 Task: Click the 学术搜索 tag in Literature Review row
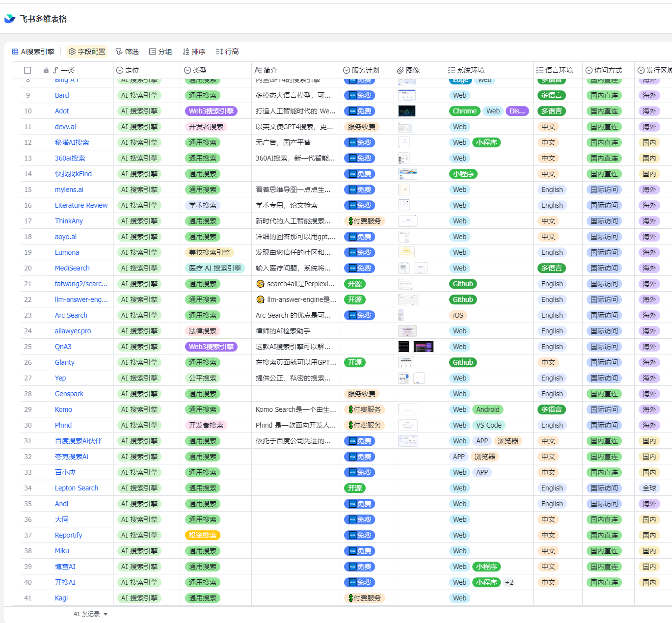tap(203, 205)
